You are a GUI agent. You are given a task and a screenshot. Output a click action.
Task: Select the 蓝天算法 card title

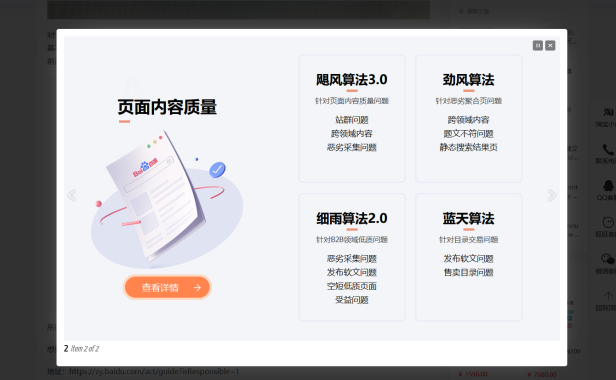click(x=468, y=218)
